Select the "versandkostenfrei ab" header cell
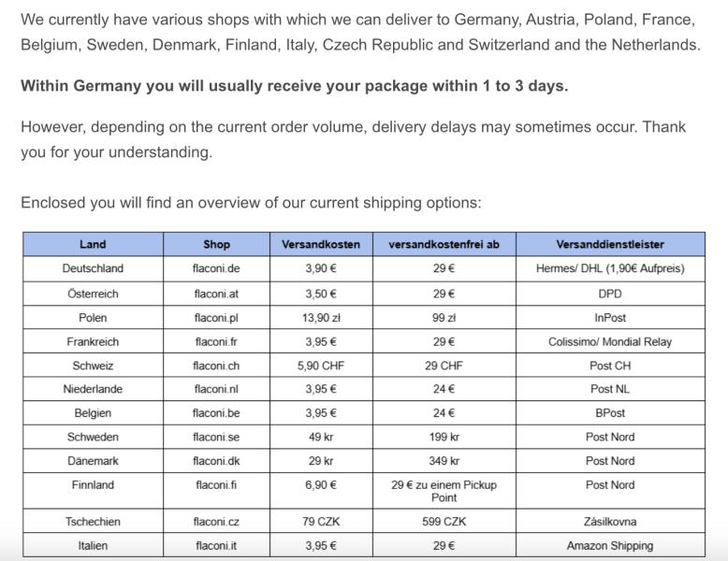This screenshot has width=728, height=561. [444, 244]
